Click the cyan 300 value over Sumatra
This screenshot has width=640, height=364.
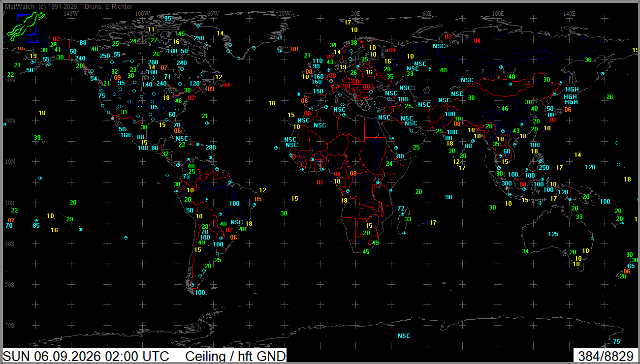[x=507, y=183]
